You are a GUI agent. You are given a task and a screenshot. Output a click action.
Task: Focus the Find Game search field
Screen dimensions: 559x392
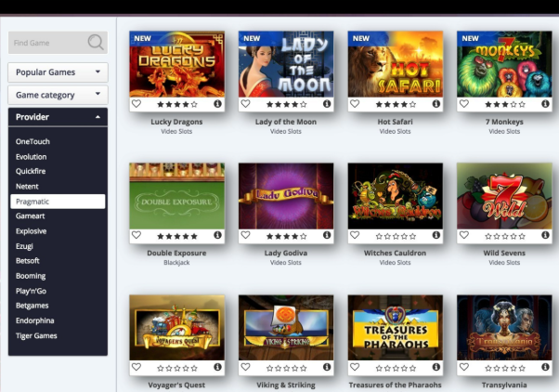[58, 43]
